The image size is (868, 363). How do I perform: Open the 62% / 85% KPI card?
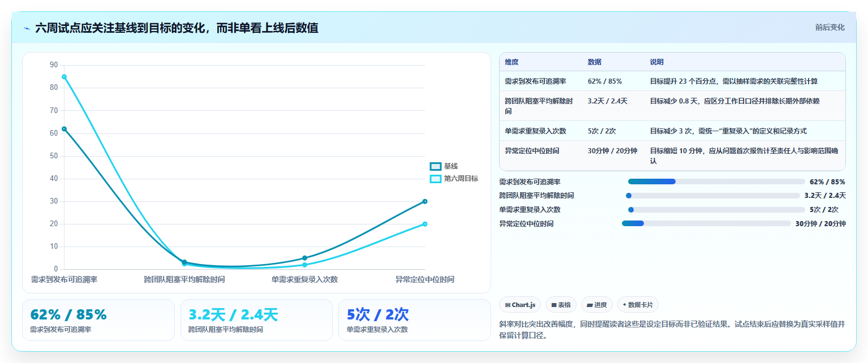tap(98, 320)
